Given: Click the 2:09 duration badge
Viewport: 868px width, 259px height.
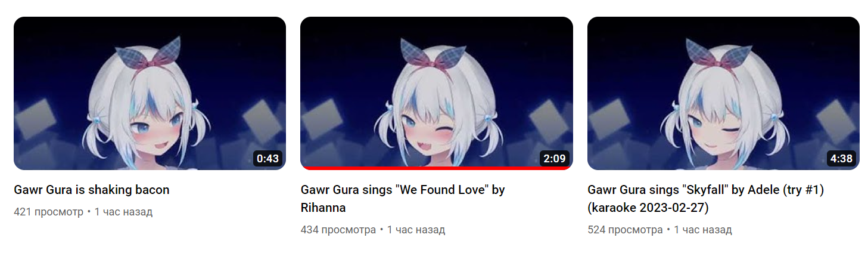Looking at the screenshot, I should (555, 159).
